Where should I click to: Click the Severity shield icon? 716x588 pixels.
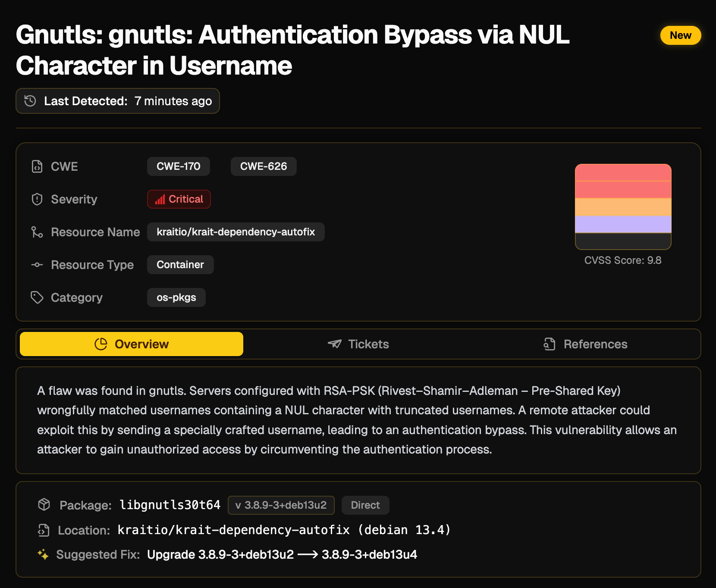tap(37, 199)
